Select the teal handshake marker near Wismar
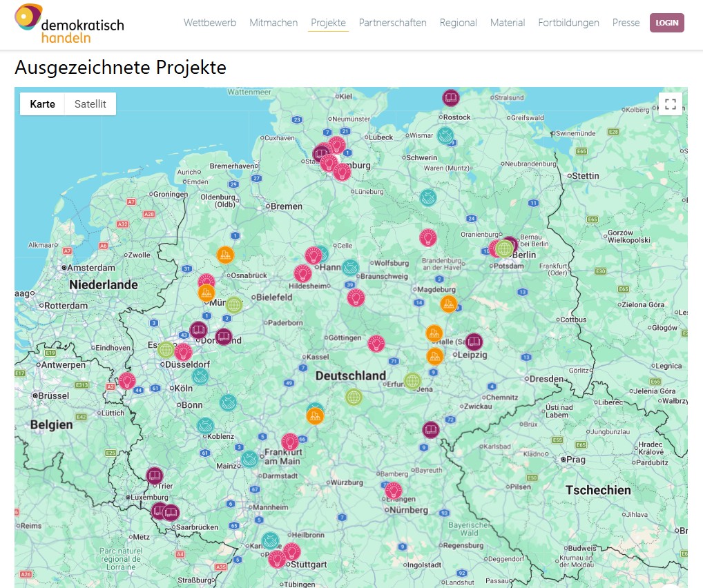The image size is (703, 588). [x=445, y=136]
